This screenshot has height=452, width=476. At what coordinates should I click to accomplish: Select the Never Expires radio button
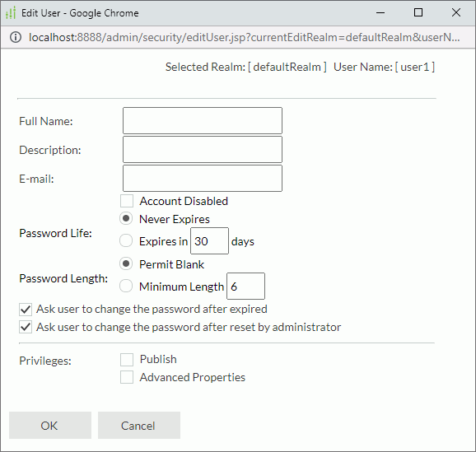(x=126, y=218)
